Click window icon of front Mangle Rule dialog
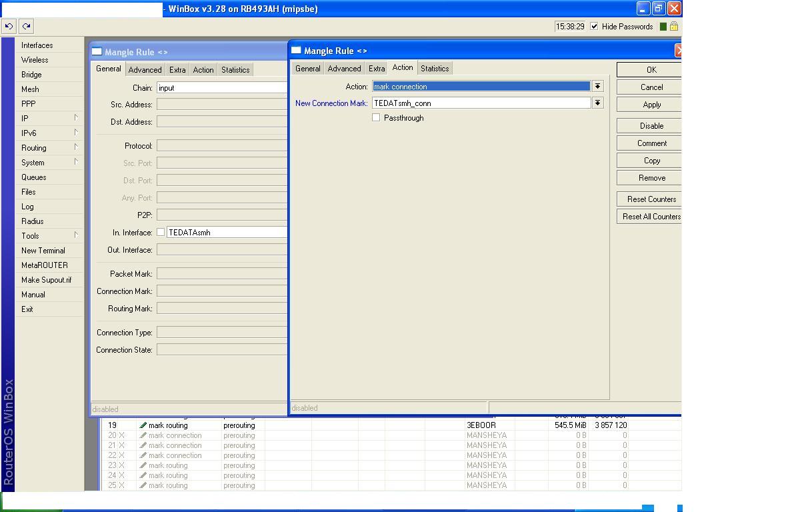Viewport: 812px width, 512px height. pyautogui.click(x=297, y=51)
